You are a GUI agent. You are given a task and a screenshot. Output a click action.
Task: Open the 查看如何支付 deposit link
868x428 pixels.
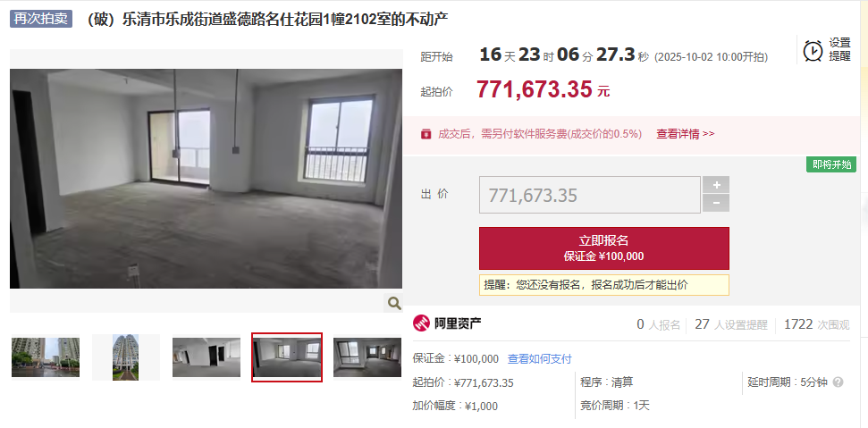pyautogui.click(x=539, y=359)
